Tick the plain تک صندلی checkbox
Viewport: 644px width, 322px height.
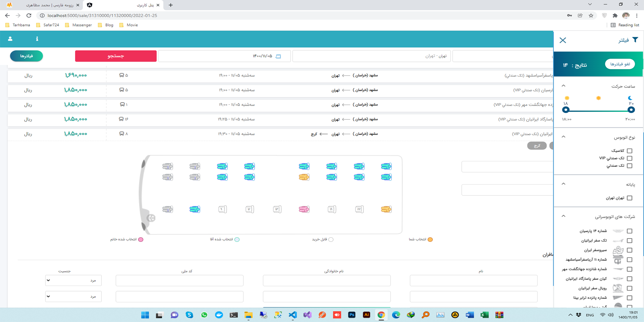click(x=630, y=166)
